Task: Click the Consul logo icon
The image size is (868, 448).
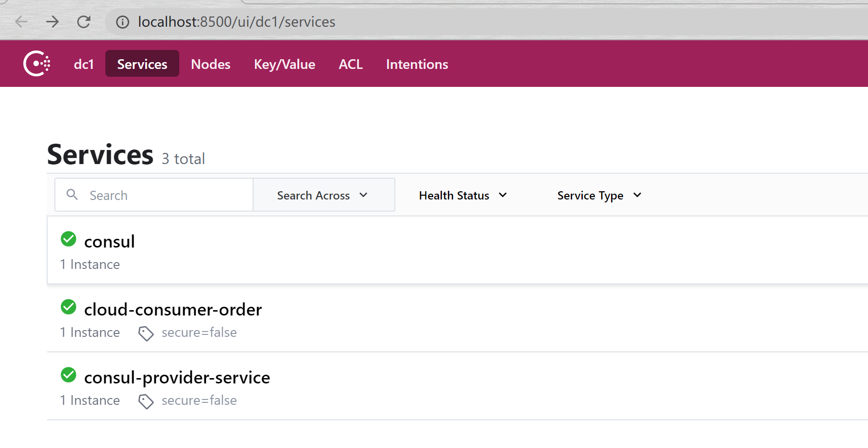Action: 37,64
